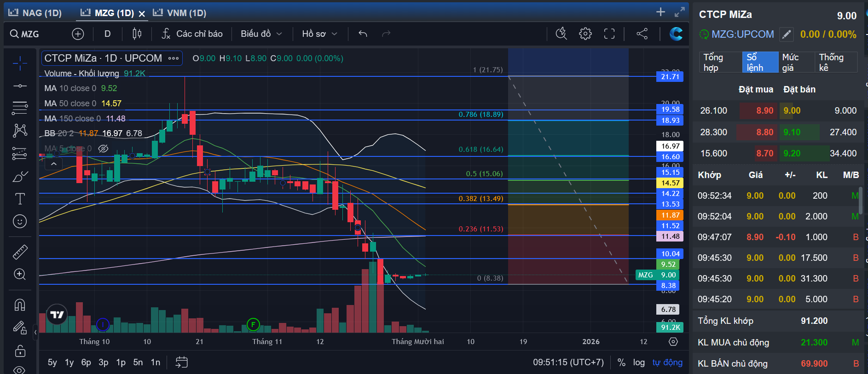This screenshot has width=868, height=374.
Task: Click the right panel vertical scrollbar
Action: point(861,200)
